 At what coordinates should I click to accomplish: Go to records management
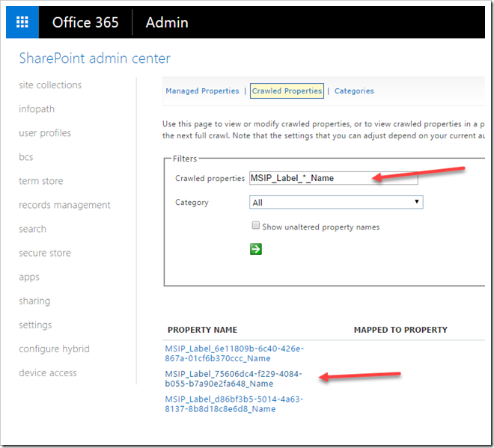(x=64, y=205)
